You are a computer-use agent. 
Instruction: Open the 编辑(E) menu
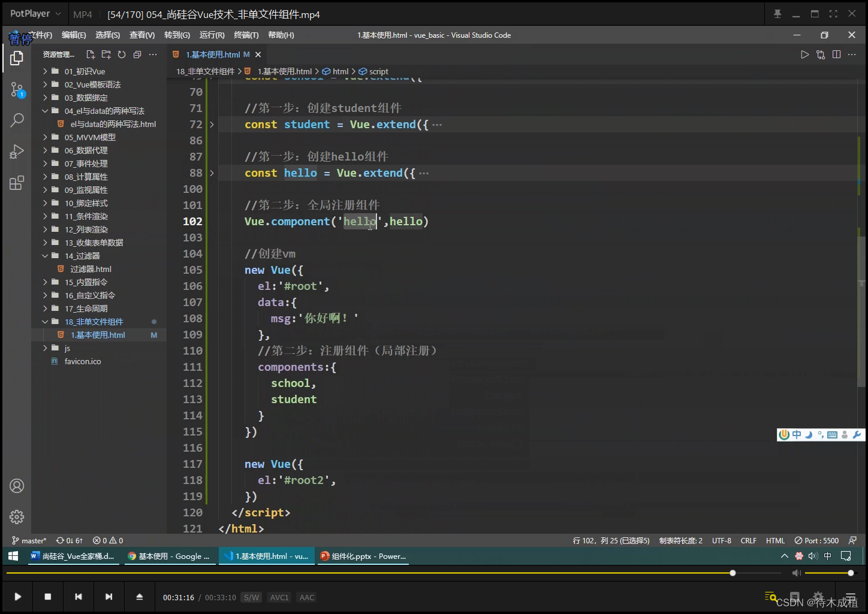point(74,35)
